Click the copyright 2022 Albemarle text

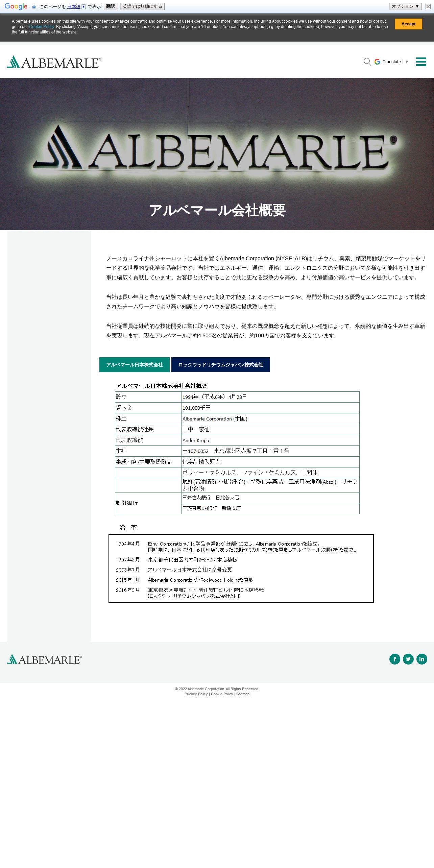pos(217,689)
